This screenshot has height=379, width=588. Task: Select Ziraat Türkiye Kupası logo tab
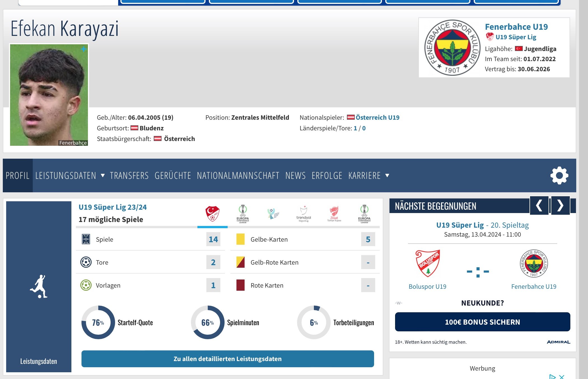[334, 214]
